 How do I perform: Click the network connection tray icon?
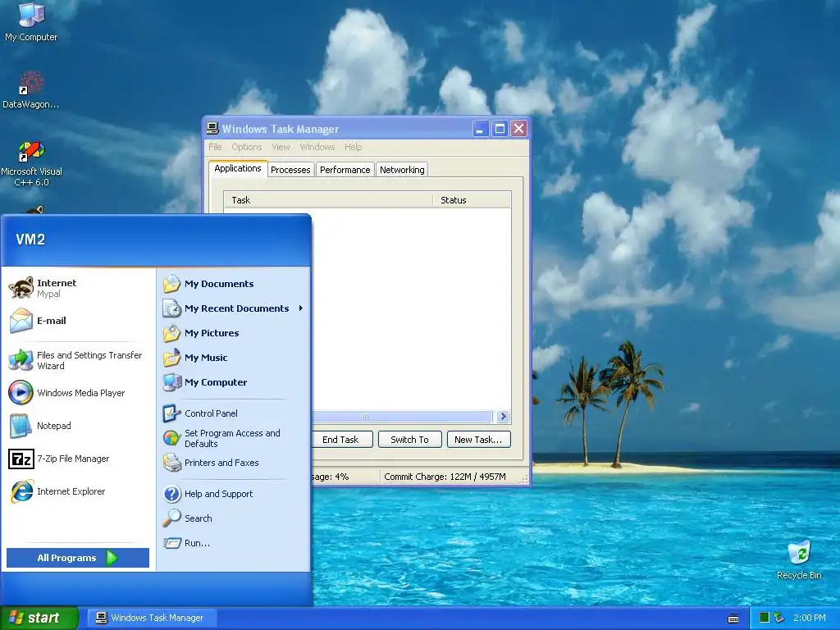(779, 618)
